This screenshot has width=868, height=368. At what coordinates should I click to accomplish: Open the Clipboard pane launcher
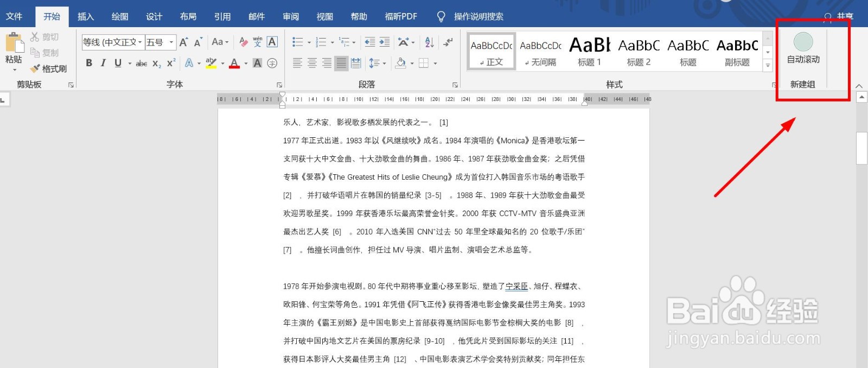tap(71, 85)
